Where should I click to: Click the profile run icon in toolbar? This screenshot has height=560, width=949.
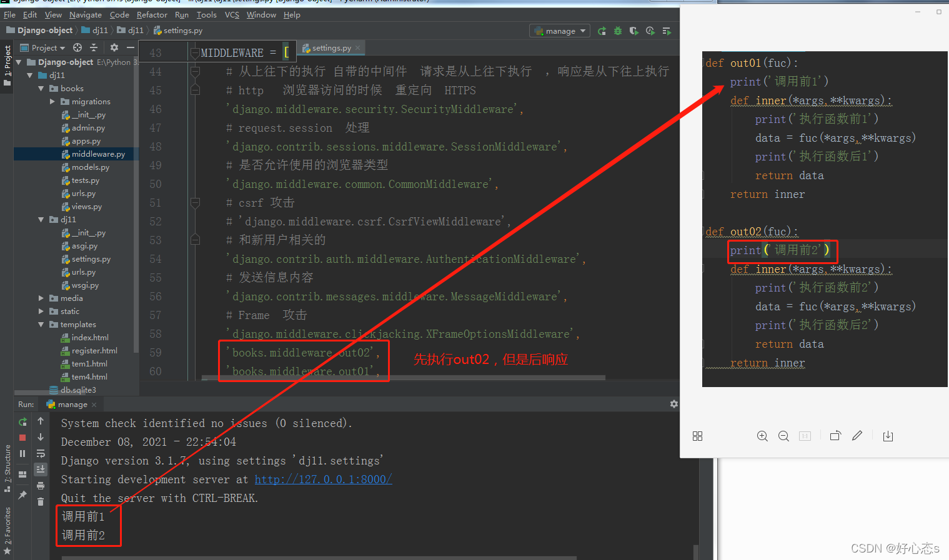pos(650,31)
